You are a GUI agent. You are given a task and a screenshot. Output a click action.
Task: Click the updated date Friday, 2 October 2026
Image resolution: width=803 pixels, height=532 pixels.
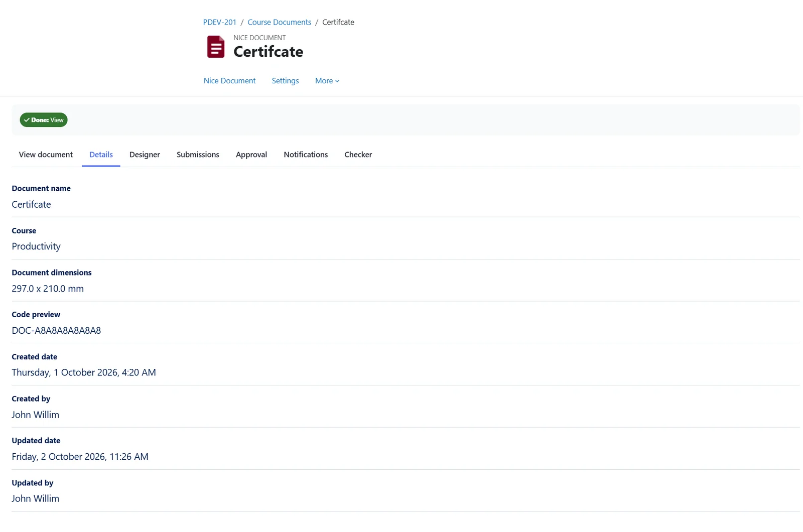[x=80, y=457]
